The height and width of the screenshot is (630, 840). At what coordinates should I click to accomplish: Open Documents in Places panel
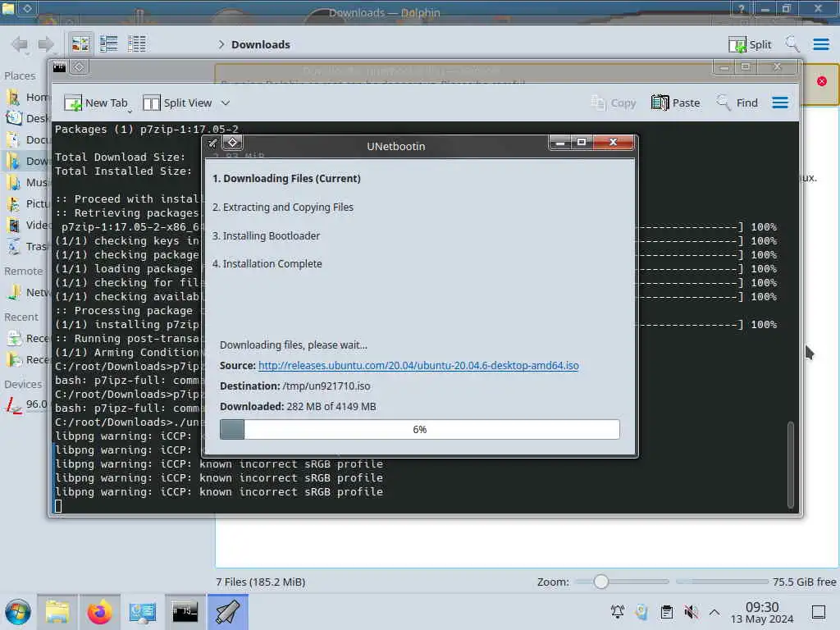tap(28, 139)
